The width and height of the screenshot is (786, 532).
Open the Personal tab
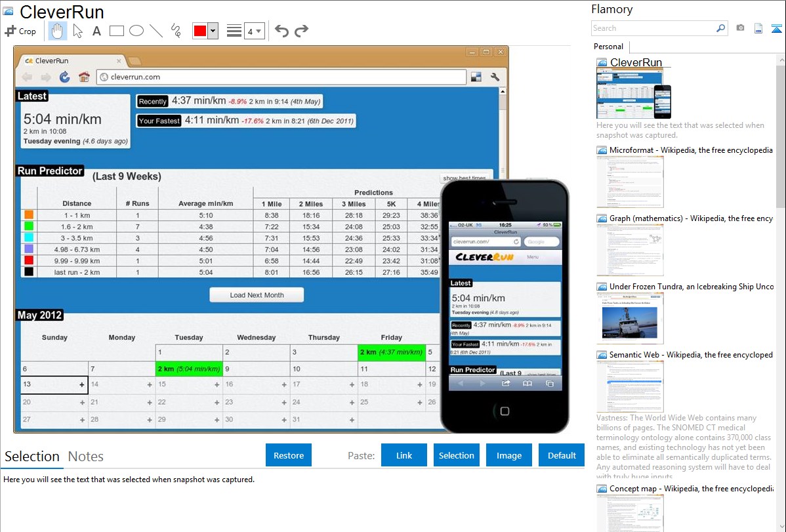pos(608,47)
